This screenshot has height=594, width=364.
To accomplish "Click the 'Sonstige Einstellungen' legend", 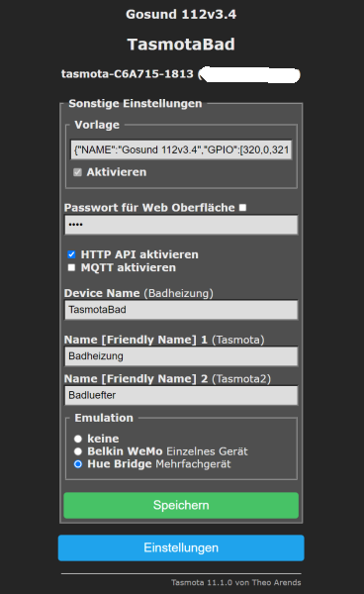I will coord(136,104).
